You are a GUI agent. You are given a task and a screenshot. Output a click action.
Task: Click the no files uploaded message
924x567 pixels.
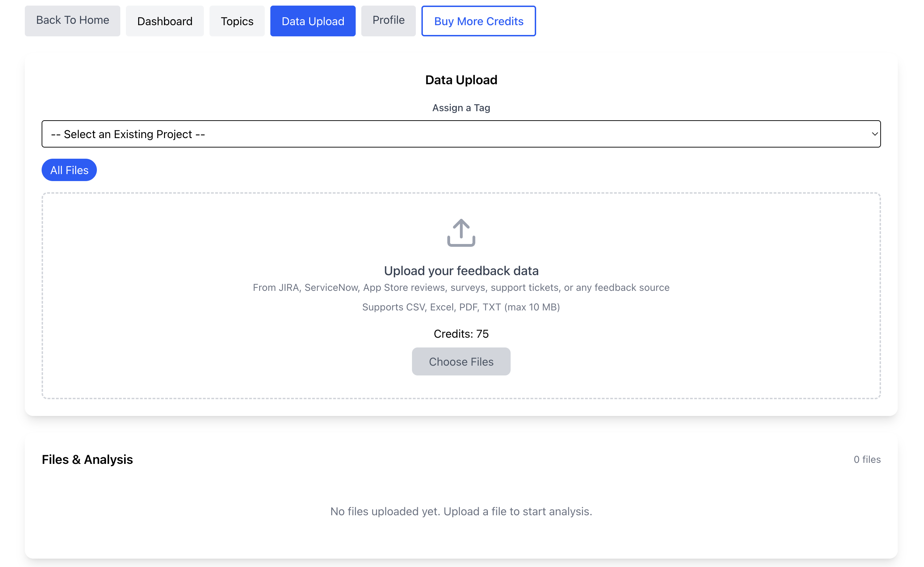pyautogui.click(x=461, y=511)
